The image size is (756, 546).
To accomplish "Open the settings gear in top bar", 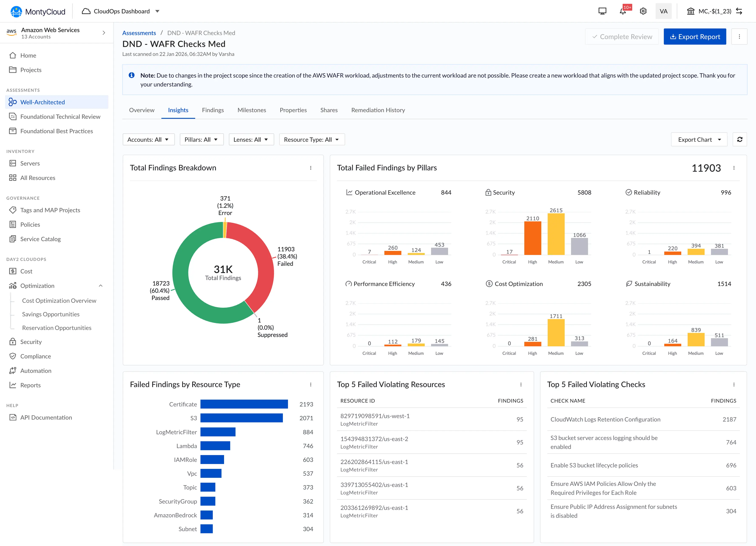I will pos(643,11).
